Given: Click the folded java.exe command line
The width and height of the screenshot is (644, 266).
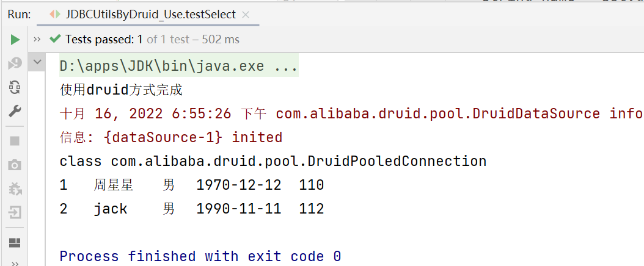Looking at the screenshot, I should tap(178, 66).
